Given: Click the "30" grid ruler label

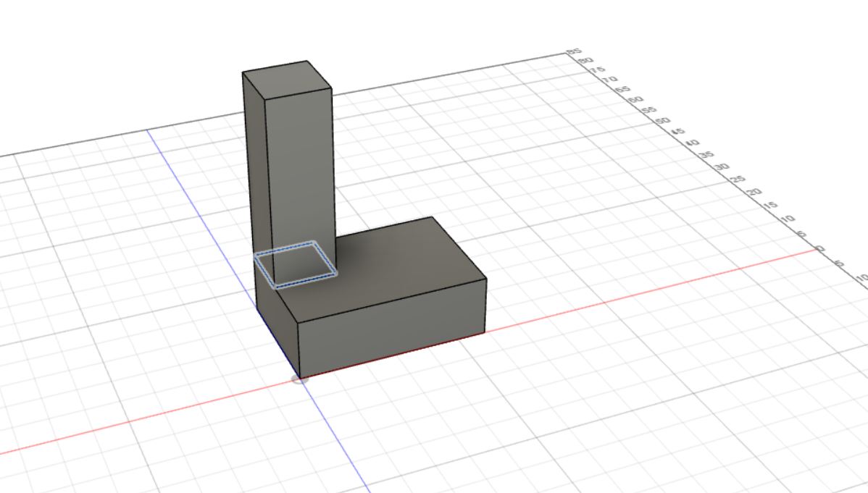Looking at the screenshot, I should point(722,167).
